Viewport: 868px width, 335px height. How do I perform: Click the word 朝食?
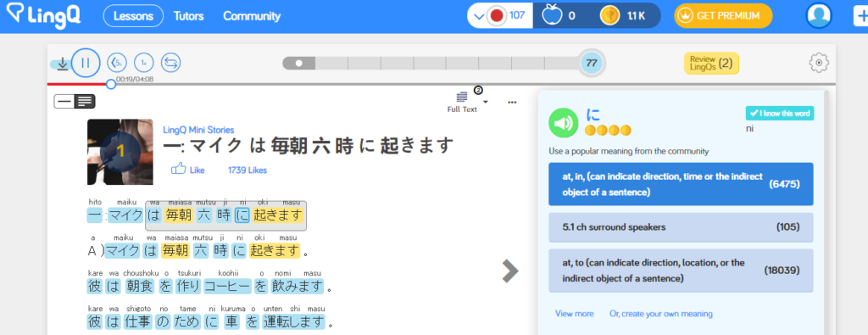[x=140, y=287]
